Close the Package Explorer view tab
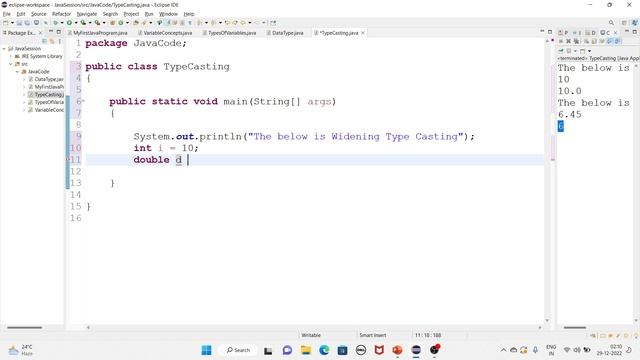 click(x=40, y=33)
